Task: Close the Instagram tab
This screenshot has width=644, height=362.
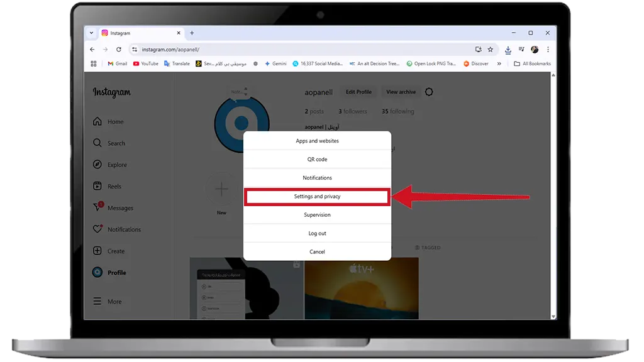Action: click(179, 33)
